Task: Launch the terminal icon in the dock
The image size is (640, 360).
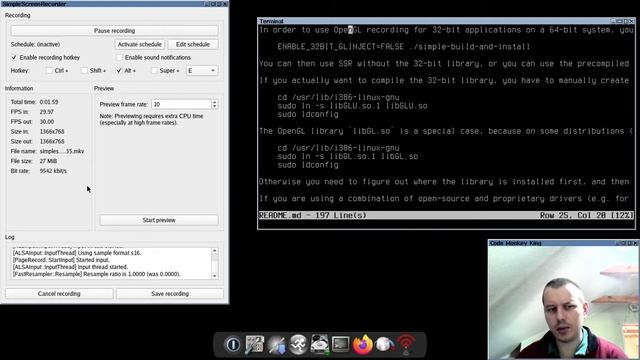Action: point(341,344)
